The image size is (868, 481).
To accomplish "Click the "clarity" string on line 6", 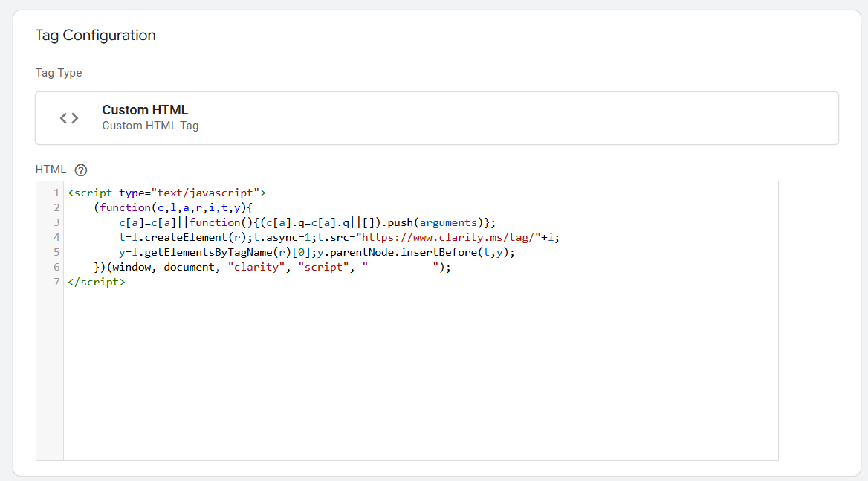I will pos(256,268).
